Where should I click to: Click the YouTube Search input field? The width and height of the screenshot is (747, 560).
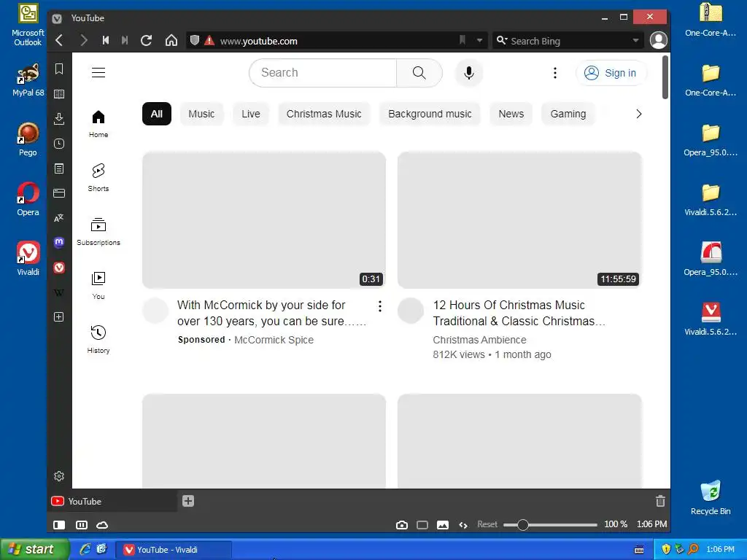coord(323,73)
